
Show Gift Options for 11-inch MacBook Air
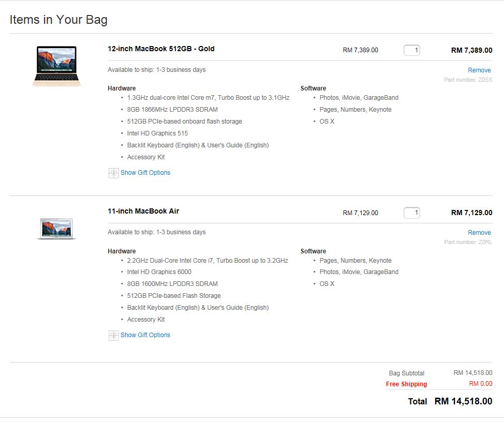coord(145,335)
